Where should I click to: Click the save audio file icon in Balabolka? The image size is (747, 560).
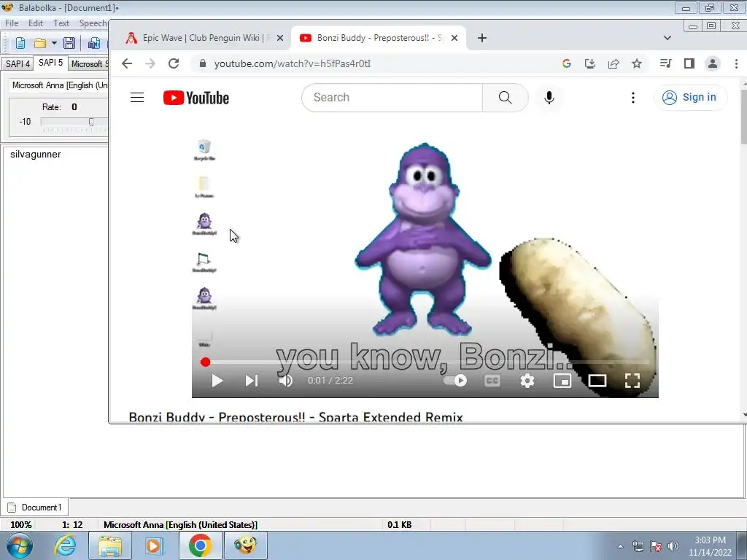(x=94, y=44)
